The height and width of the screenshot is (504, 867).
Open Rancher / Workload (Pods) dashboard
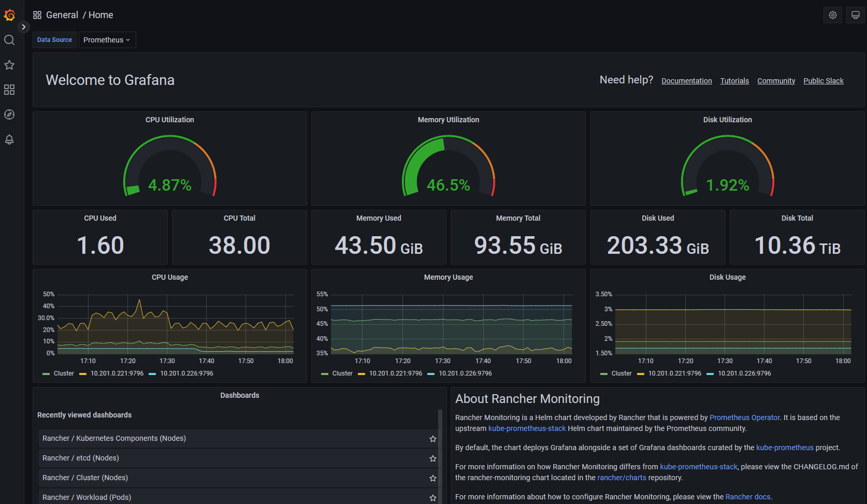86,497
